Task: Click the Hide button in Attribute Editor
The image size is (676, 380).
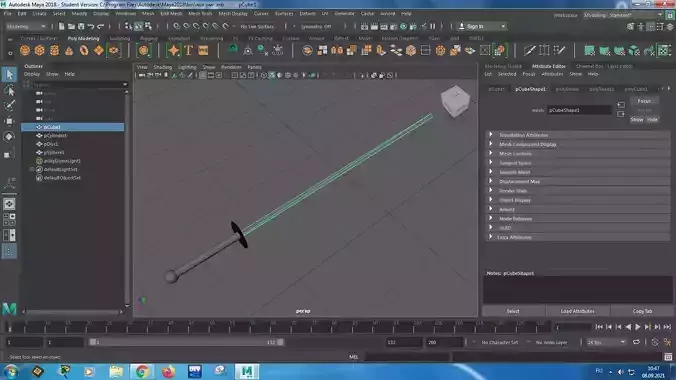Action: point(652,119)
